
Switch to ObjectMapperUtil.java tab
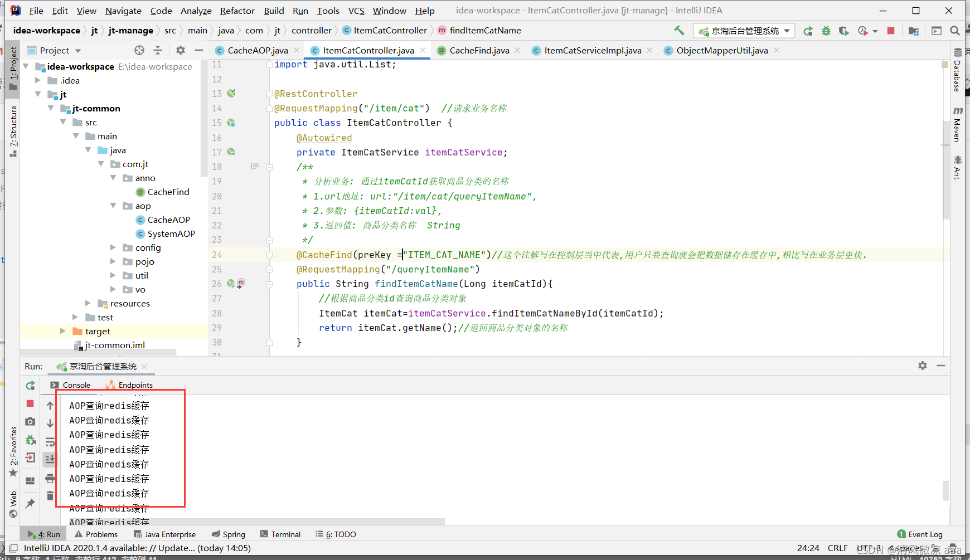[x=722, y=51]
